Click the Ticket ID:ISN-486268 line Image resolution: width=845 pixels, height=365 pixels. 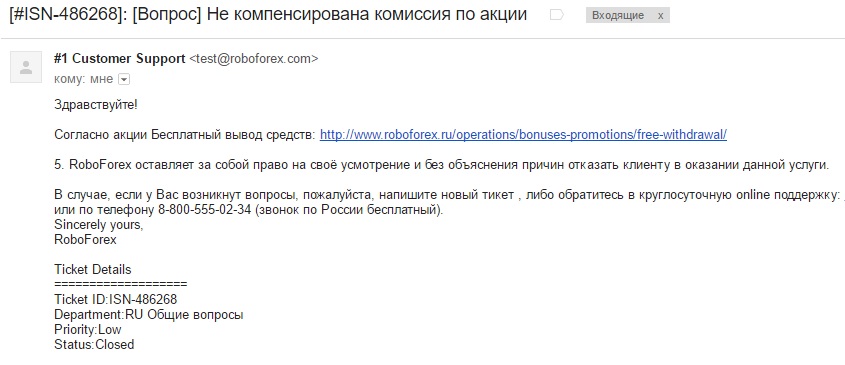point(116,299)
